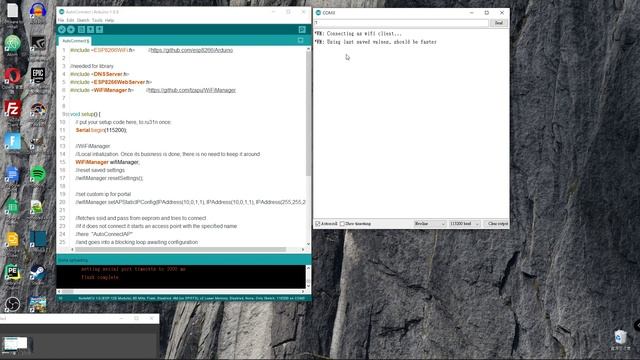Select the AutoConnect sketch tab
Image resolution: width=640 pixels, height=360 pixels.
pyautogui.click(x=75, y=41)
